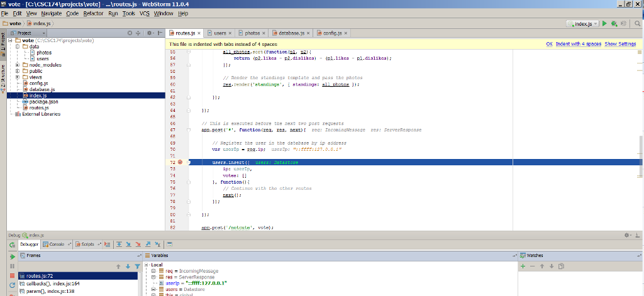The width and height of the screenshot is (644, 296).
Task: Start debugging with the Debug bug icon
Action: pyautogui.click(x=614, y=23)
